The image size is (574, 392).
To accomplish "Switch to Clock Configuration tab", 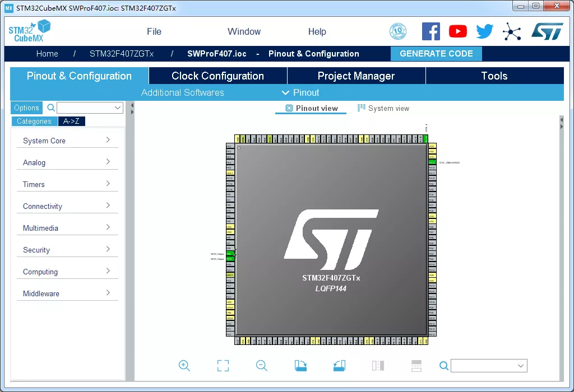I will (218, 76).
